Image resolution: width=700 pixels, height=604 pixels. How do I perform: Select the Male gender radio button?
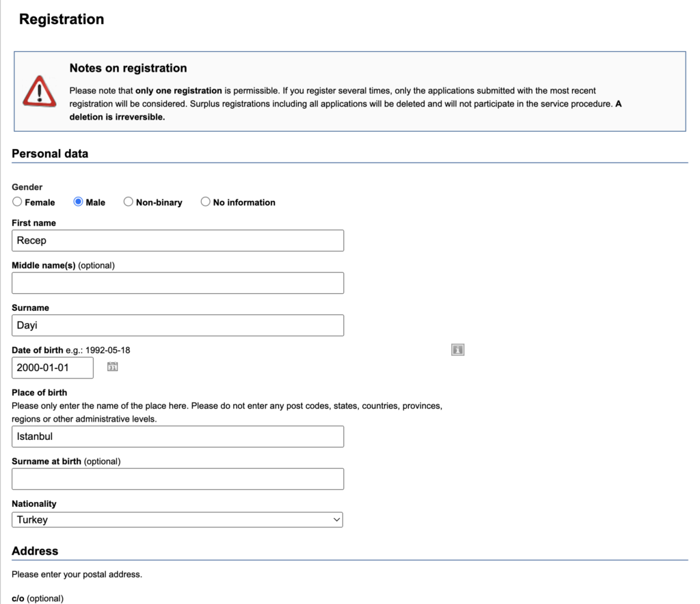click(x=78, y=202)
